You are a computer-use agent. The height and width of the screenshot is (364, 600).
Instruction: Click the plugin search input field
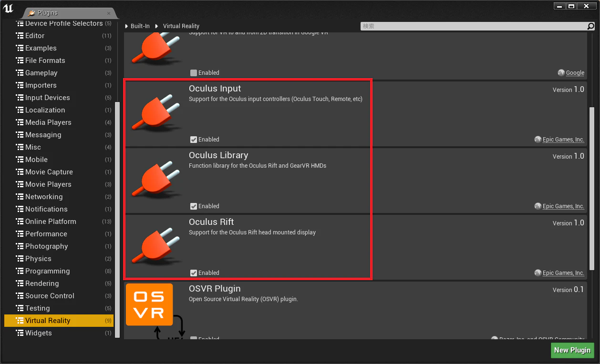click(474, 26)
